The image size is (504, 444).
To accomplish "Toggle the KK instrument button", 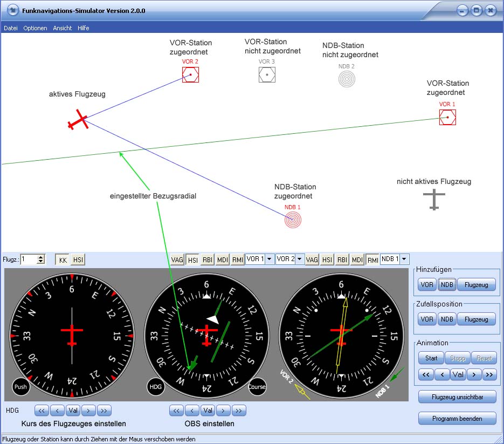I will pyautogui.click(x=63, y=259).
